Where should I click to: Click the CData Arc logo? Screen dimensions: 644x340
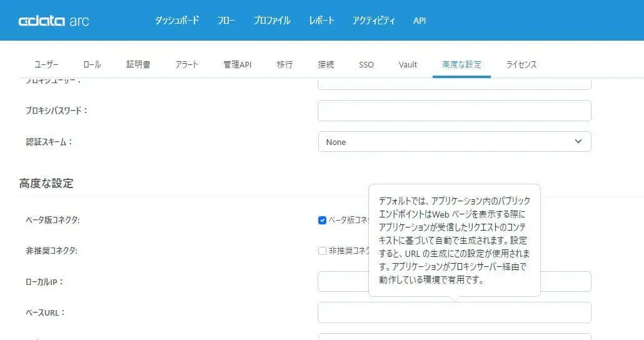tap(54, 21)
